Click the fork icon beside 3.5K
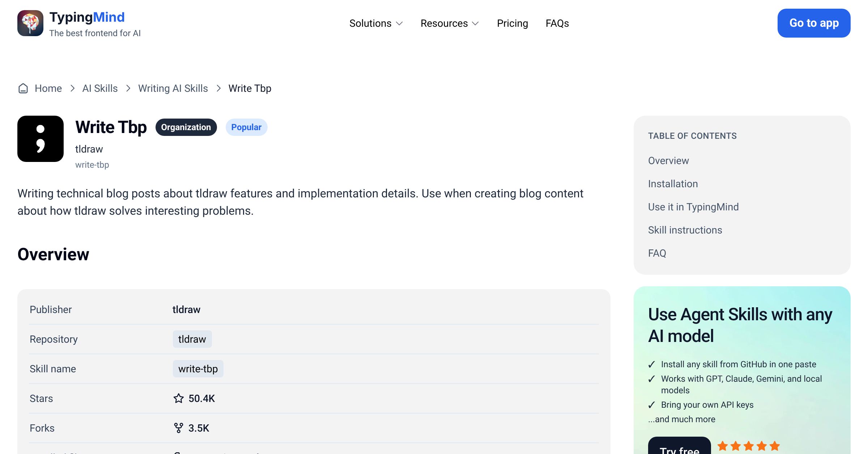Image resolution: width=868 pixels, height=454 pixels. coord(179,428)
